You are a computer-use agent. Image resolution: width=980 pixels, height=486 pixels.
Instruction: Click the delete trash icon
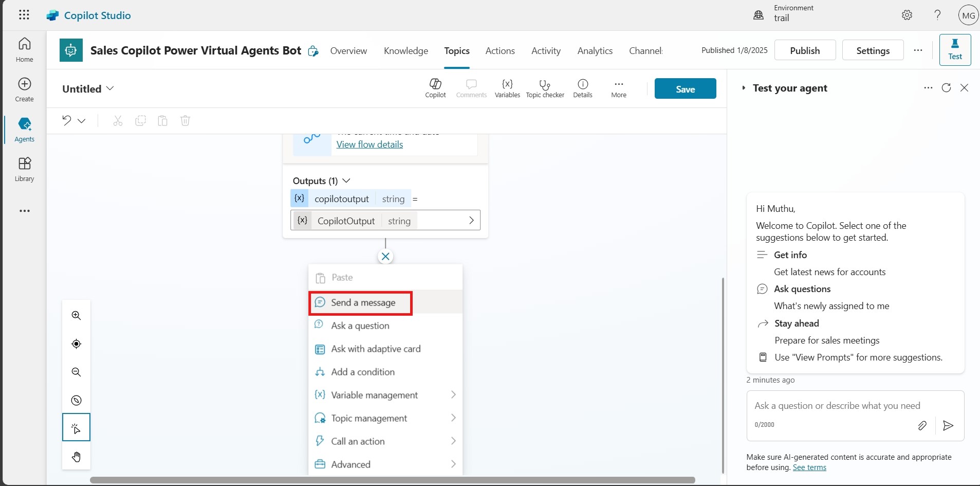(x=186, y=121)
